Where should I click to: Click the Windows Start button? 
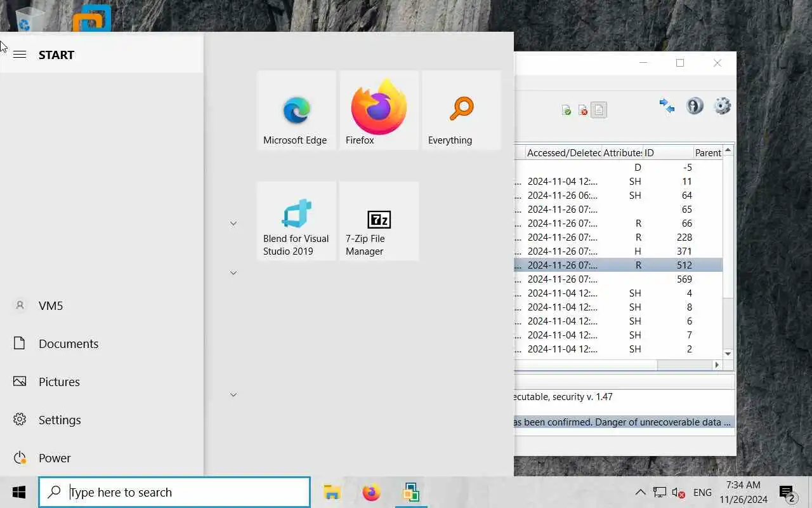pos(19,492)
